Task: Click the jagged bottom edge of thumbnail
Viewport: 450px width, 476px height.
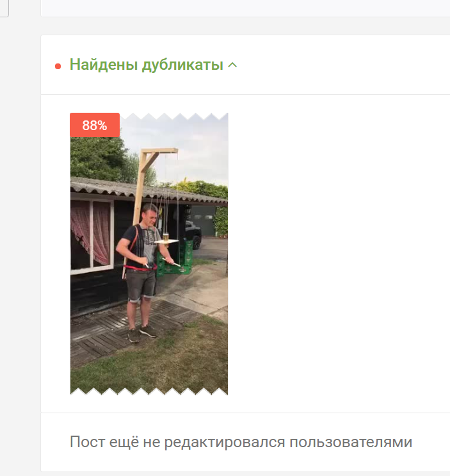Action: tap(149, 391)
